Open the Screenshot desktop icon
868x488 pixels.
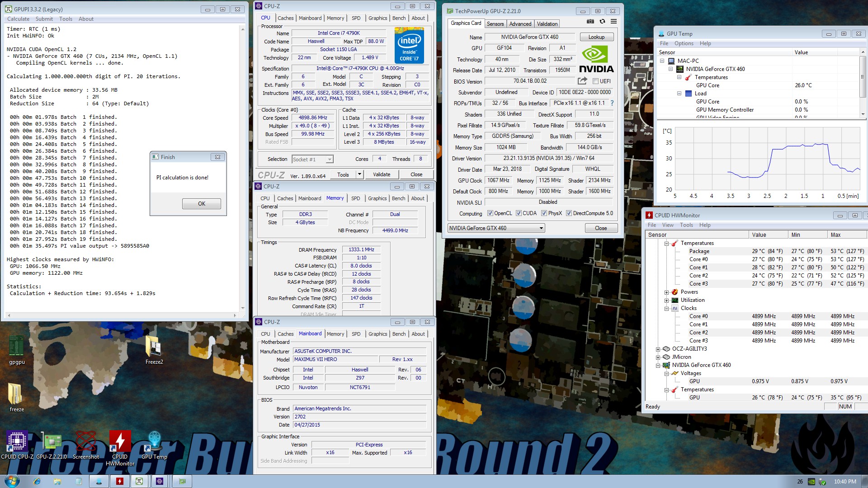click(86, 445)
